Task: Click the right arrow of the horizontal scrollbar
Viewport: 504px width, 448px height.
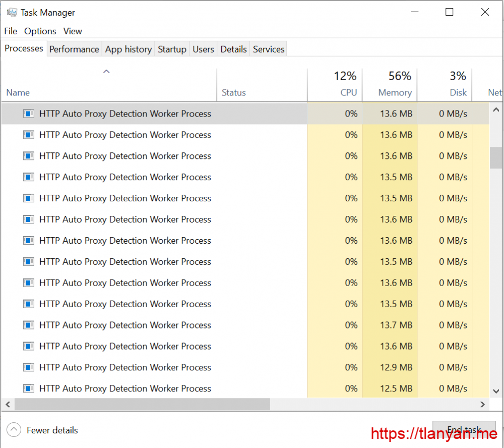Action: coord(482,404)
